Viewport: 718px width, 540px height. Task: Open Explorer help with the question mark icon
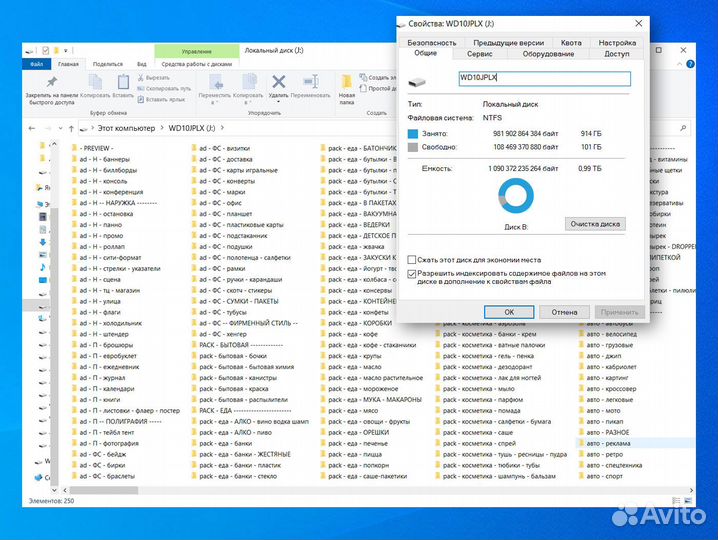[x=690, y=64]
